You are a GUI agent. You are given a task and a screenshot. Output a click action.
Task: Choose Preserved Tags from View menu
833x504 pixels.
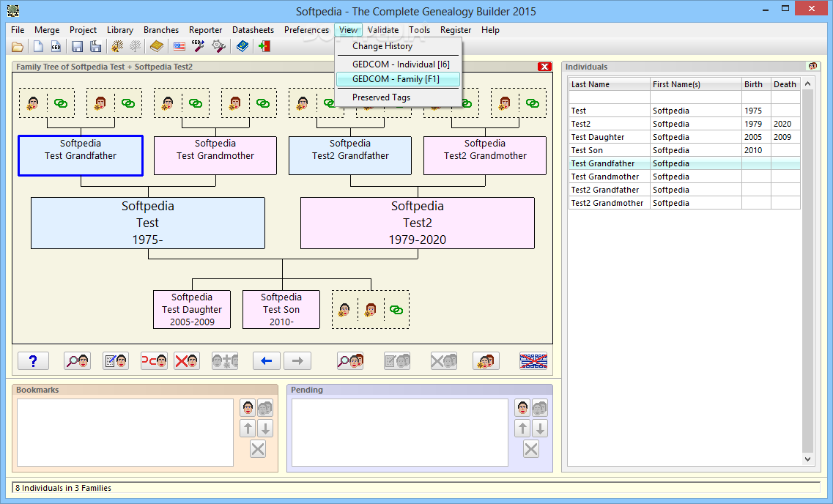(398, 97)
